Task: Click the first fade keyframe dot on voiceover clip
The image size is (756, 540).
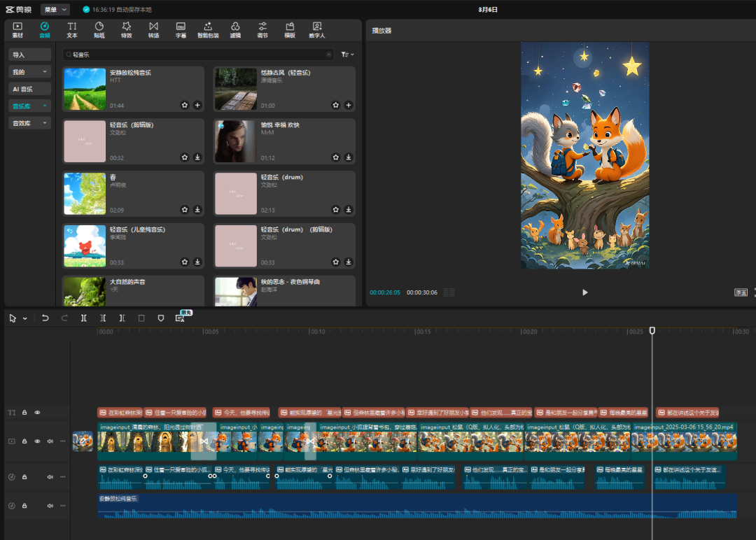Action: coord(145,476)
